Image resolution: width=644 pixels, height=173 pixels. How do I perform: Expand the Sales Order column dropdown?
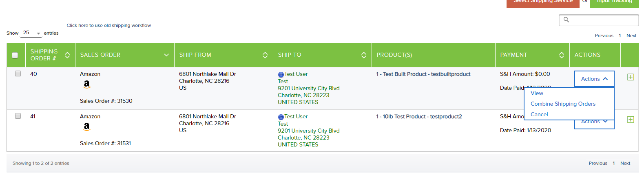[166, 55]
